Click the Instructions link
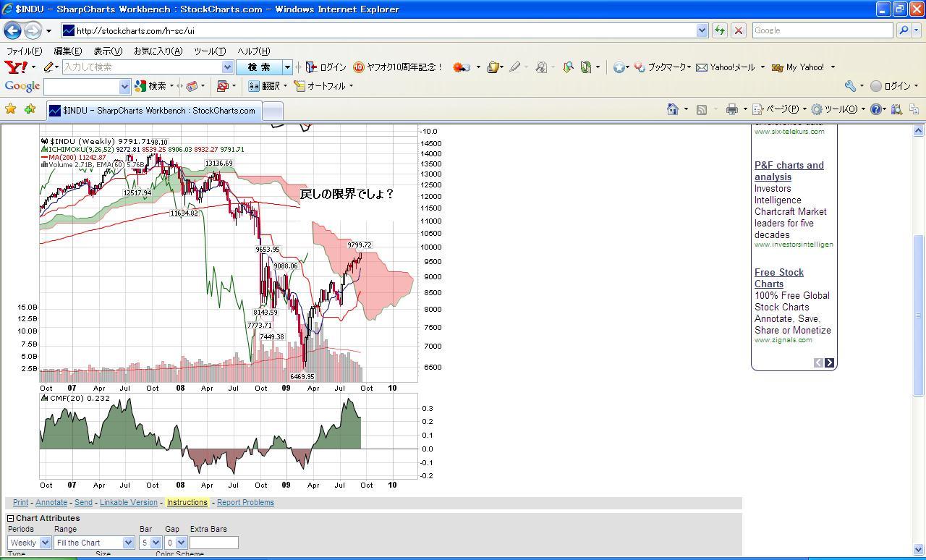The height and width of the screenshot is (560, 926). click(x=187, y=502)
